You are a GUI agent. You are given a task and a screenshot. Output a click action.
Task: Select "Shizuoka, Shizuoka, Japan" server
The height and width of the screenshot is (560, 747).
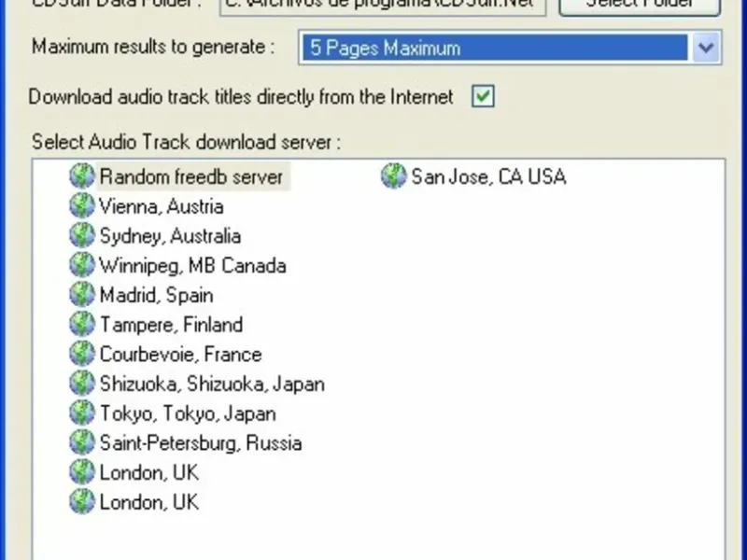coord(212,384)
